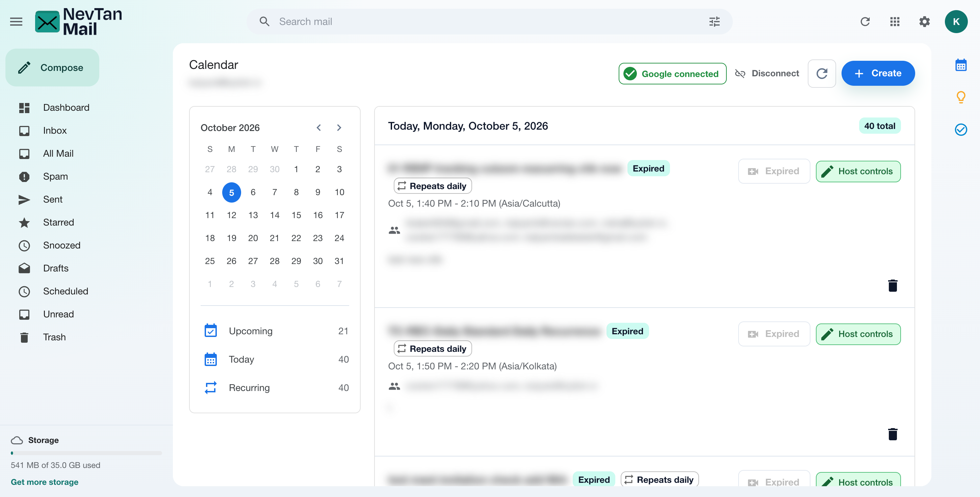Click the Google connected badge
980x497 pixels.
click(672, 73)
